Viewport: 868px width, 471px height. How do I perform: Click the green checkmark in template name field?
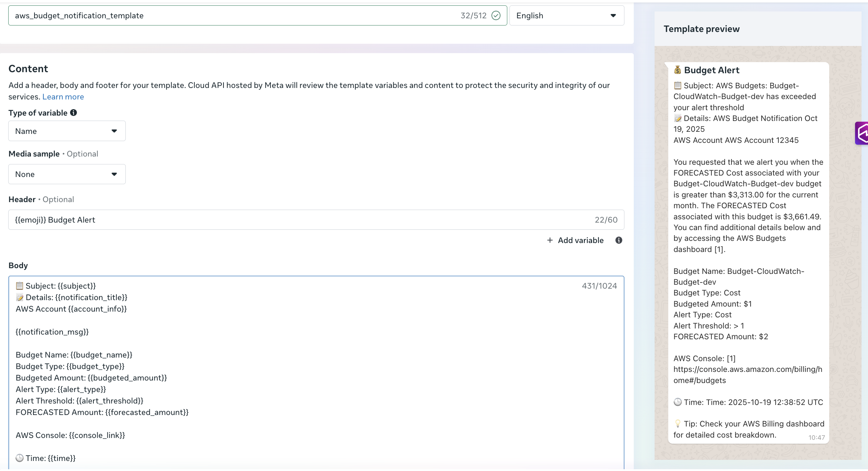pos(496,15)
